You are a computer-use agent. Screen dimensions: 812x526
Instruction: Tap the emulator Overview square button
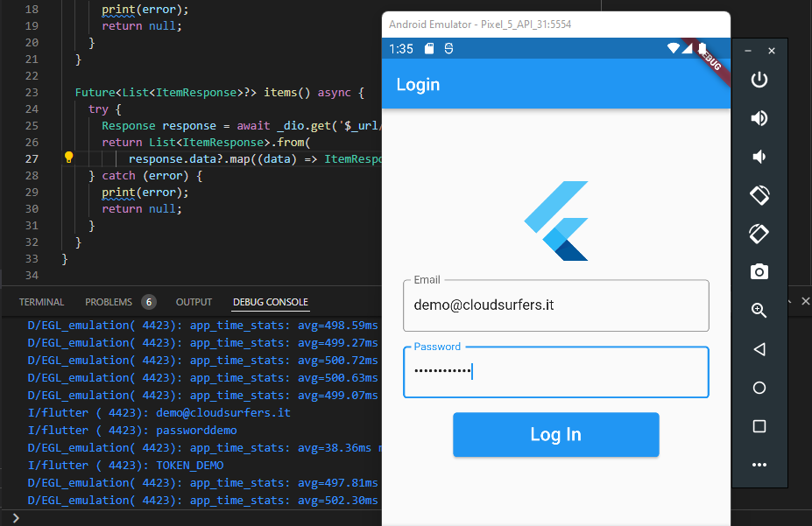[x=759, y=426]
